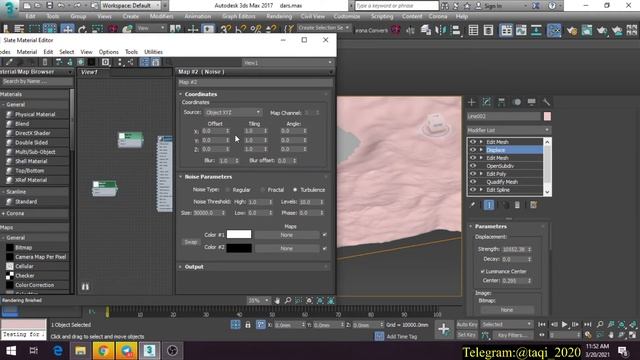This screenshot has height=360, width=640.
Task: Collapse the Coordinates rollout
Action: point(181,94)
